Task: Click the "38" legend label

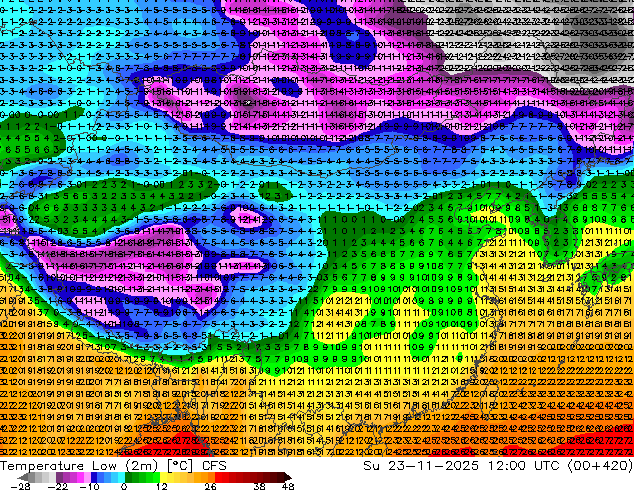Action: [260, 486]
